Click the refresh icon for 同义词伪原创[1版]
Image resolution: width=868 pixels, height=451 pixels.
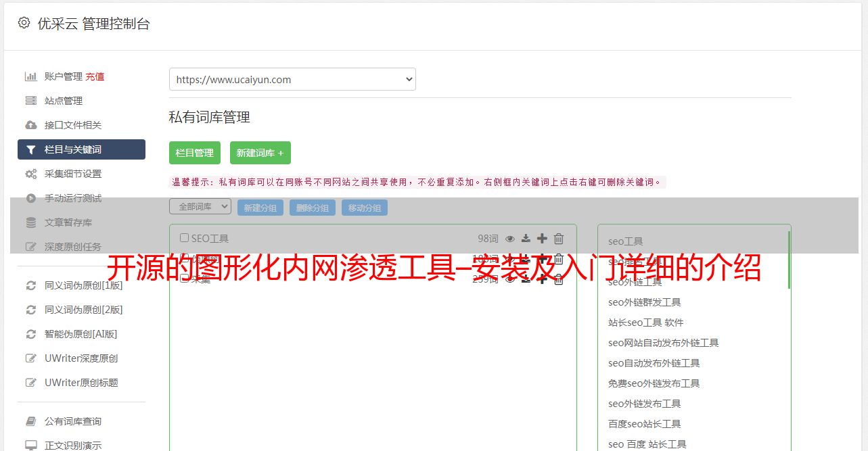(31, 285)
